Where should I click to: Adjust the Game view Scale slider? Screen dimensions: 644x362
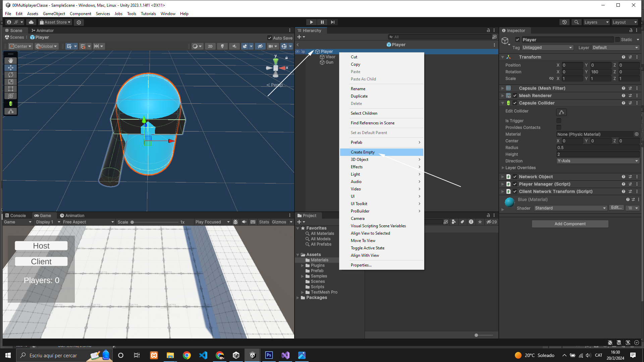point(132,222)
